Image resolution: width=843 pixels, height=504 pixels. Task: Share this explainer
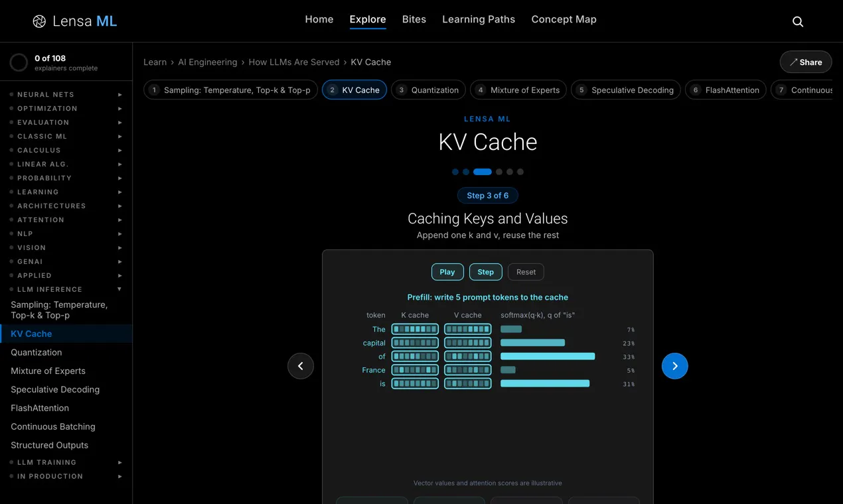(806, 62)
